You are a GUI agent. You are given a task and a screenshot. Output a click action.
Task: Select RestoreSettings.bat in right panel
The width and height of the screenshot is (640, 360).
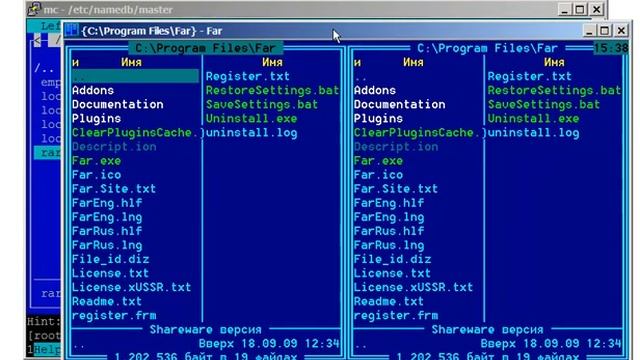554,90
